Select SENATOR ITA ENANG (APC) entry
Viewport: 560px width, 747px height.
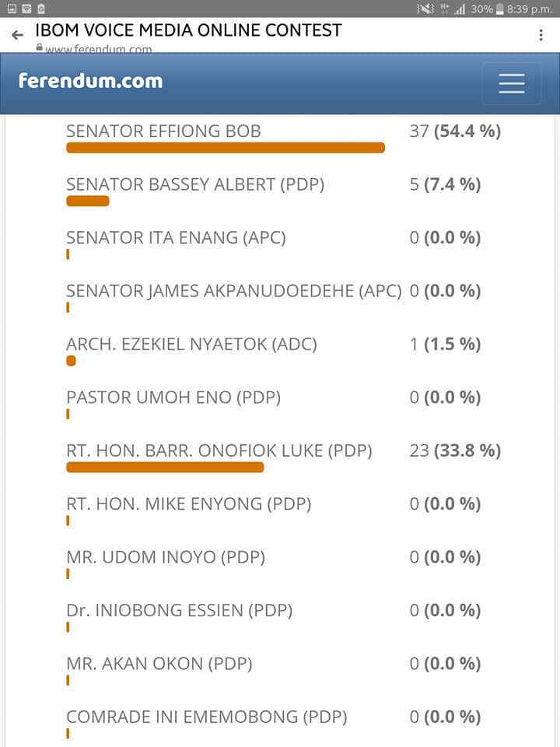(x=176, y=238)
